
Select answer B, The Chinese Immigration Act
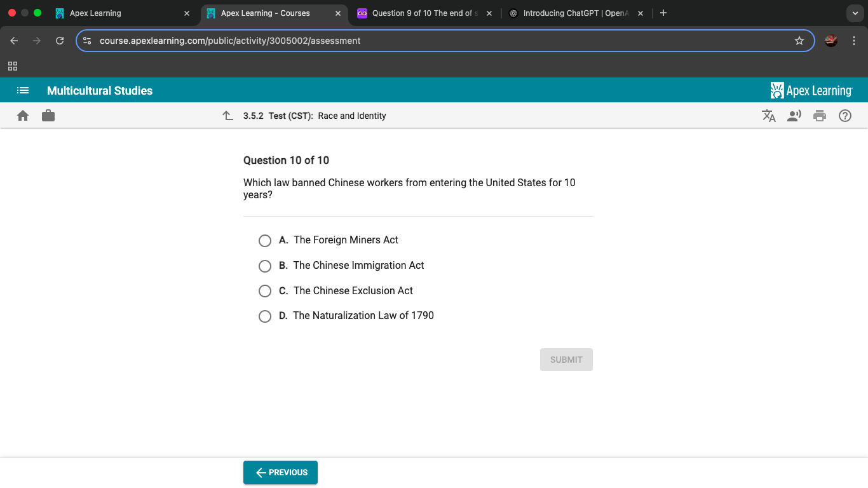coord(265,266)
